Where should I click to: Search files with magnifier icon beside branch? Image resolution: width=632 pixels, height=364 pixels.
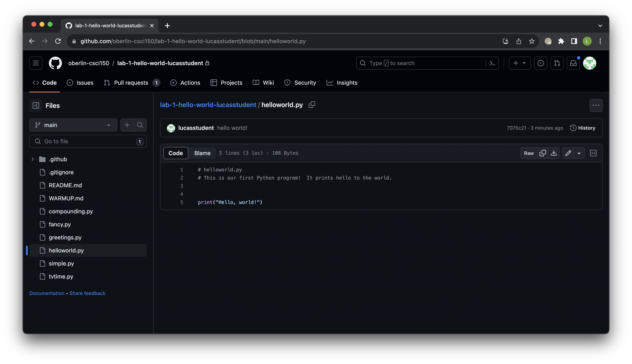[140, 125]
